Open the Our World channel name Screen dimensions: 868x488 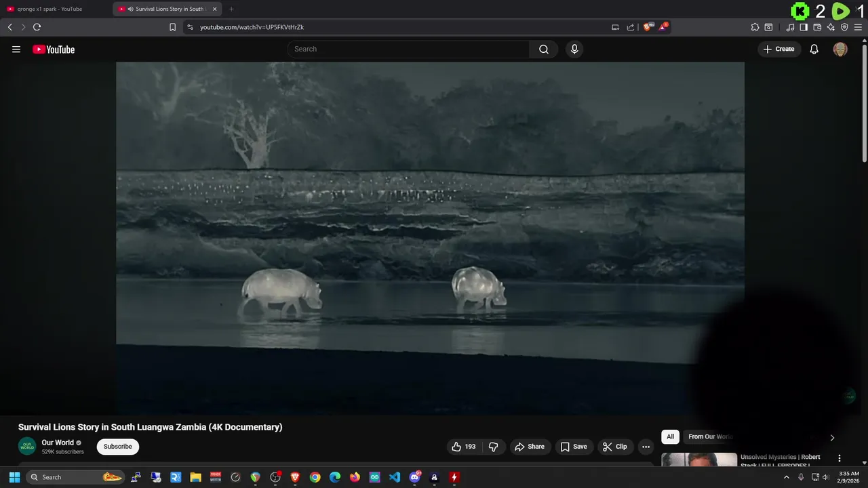58,443
